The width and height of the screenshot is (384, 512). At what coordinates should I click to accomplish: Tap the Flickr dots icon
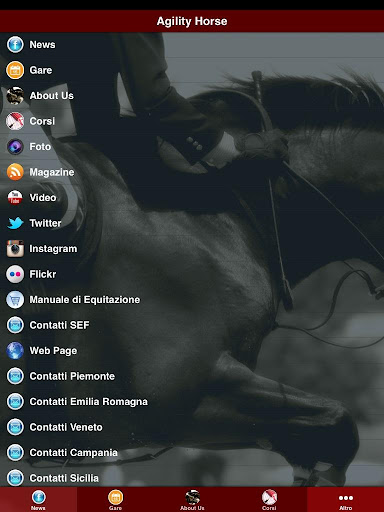tap(15, 274)
